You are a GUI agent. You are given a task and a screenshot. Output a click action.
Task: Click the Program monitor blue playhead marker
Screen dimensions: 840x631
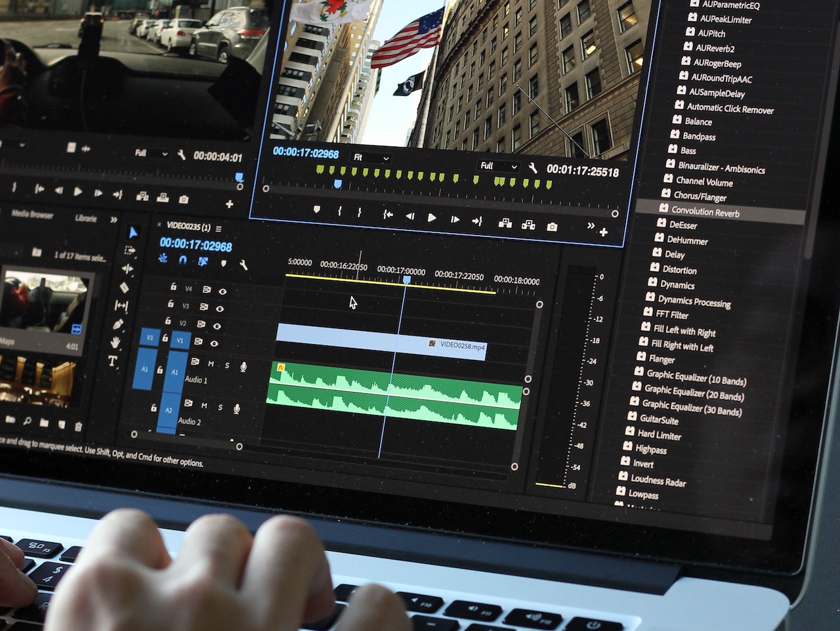pos(337,185)
